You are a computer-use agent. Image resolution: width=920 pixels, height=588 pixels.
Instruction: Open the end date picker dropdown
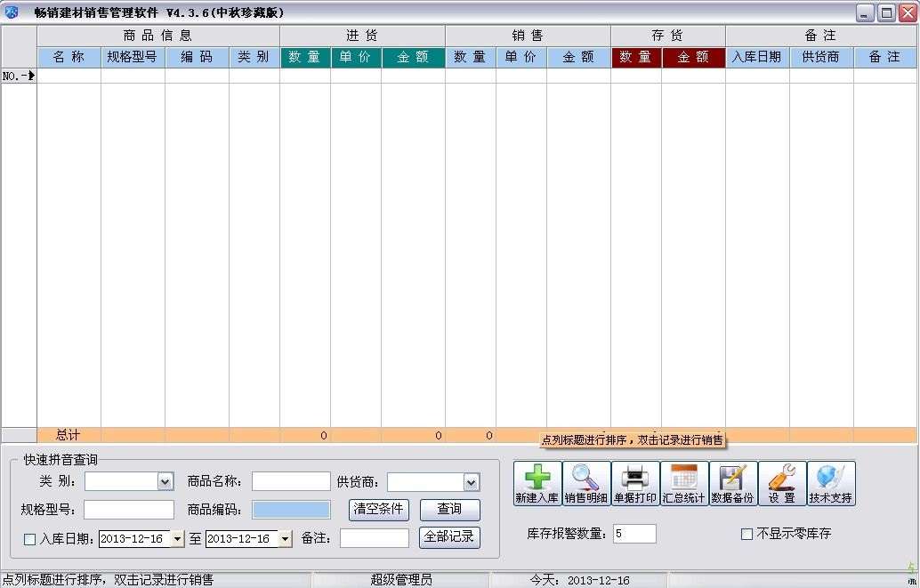point(285,539)
